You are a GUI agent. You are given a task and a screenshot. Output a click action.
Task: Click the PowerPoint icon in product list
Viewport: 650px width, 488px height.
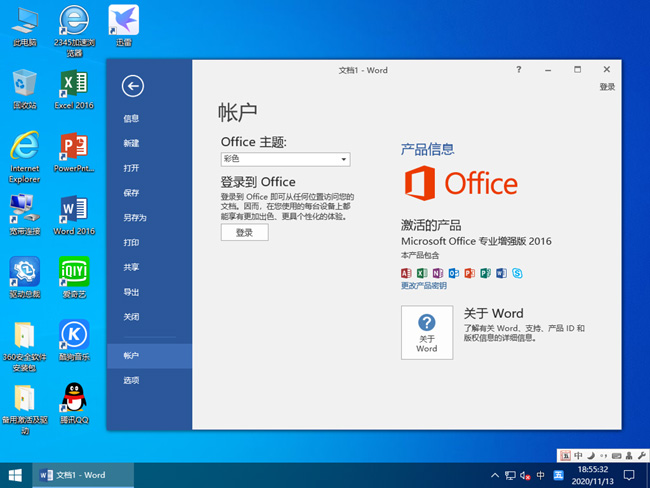[470, 273]
